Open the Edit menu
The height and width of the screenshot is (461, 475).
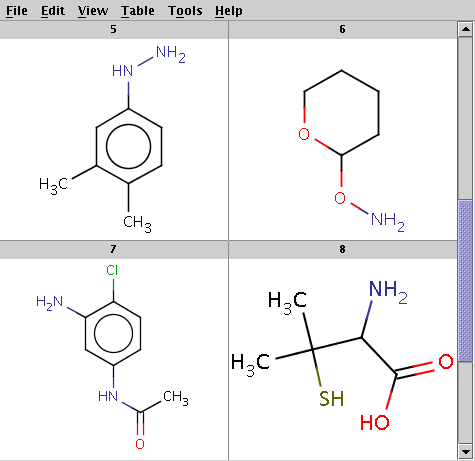(53, 11)
